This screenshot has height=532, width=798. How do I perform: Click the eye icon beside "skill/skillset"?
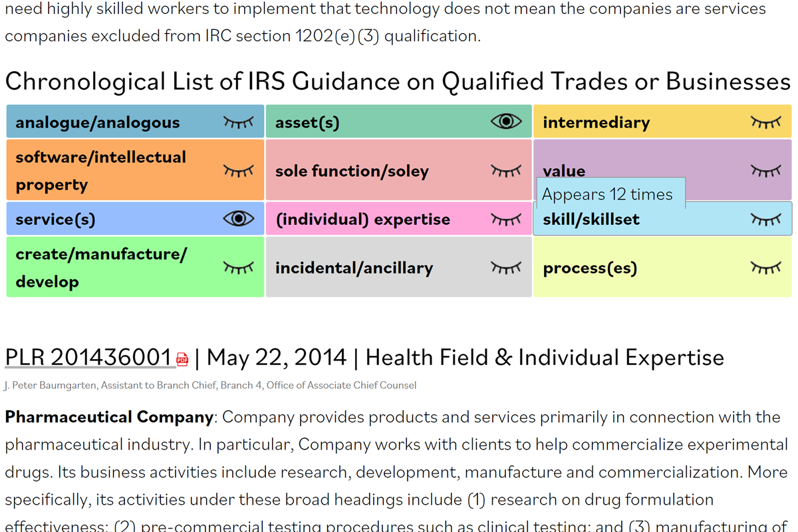pyautogui.click(x=765, y=218)
